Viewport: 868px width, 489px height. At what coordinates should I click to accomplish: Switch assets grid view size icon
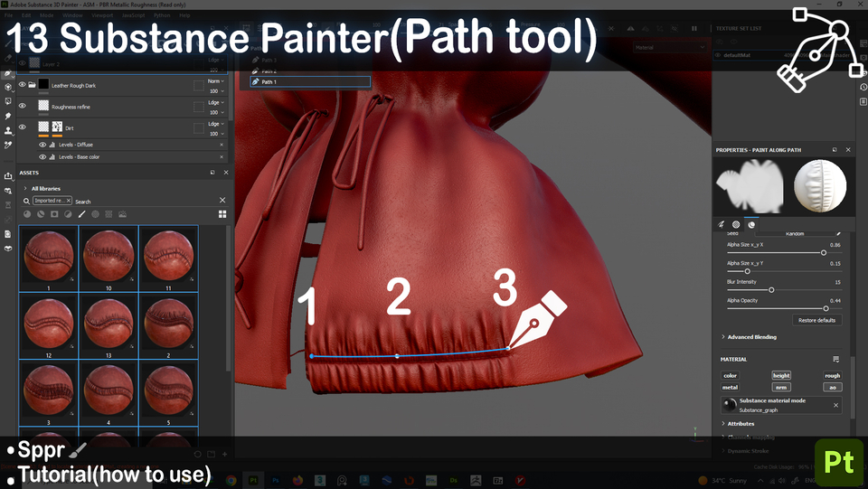pyautogui.click(x=222, y=214)
